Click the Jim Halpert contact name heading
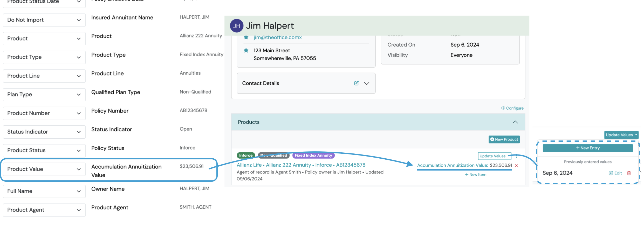This screenshot has height=226, width=644. pyautogui.click(x=270, y=26)
